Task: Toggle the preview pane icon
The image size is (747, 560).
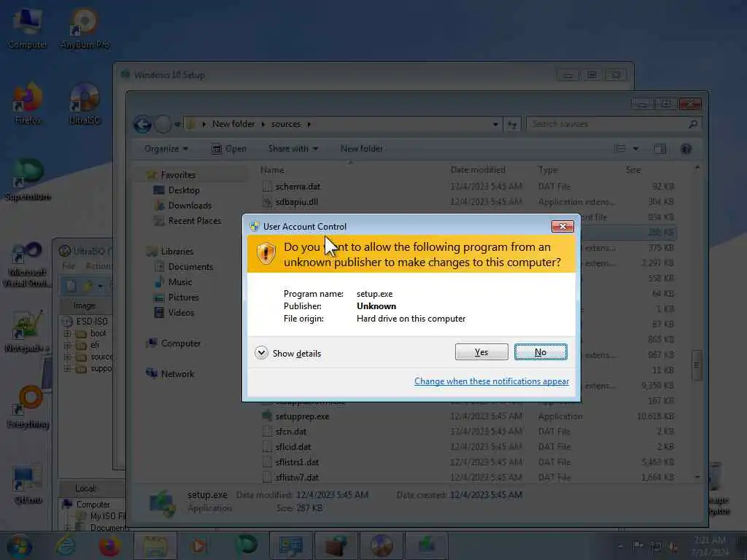Action: coord(659,149)
